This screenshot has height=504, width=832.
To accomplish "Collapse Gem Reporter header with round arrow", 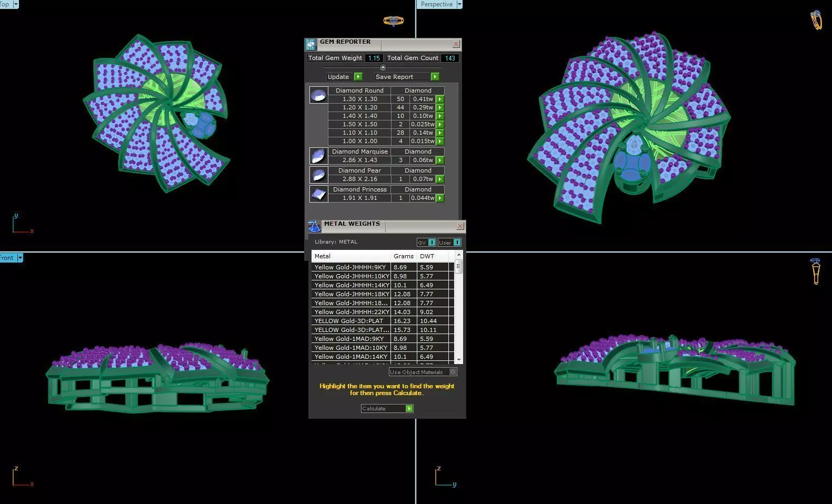I will click(x=383, y=67).
